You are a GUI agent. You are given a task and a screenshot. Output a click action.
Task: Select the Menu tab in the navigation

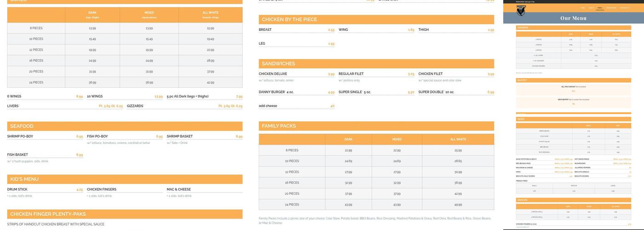tap(600, 8)
